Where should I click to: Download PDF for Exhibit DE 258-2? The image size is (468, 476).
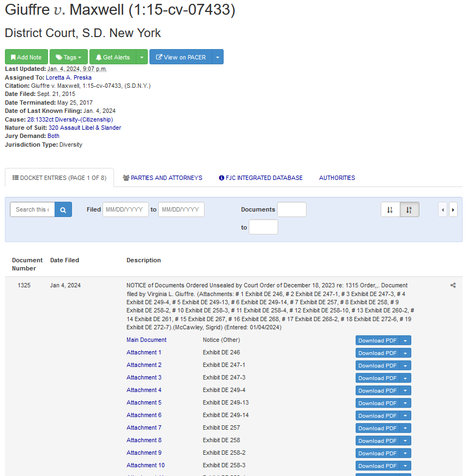coord(377,453)
